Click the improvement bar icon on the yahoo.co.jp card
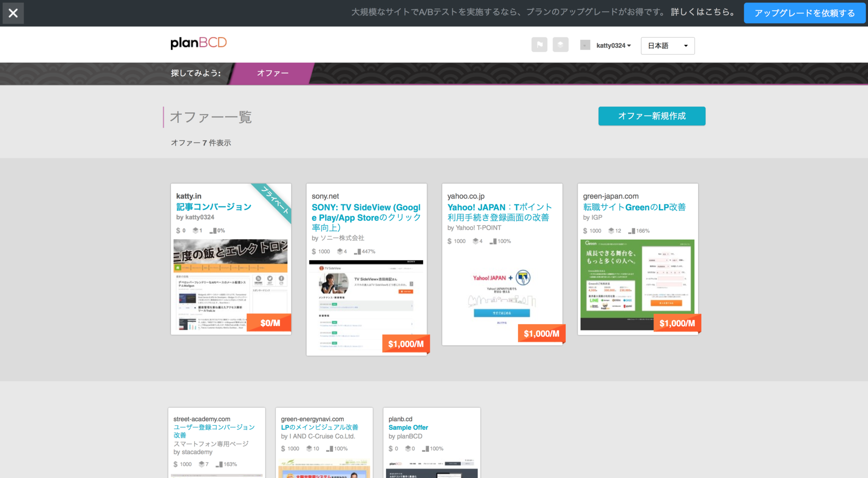 coord(492,241)
